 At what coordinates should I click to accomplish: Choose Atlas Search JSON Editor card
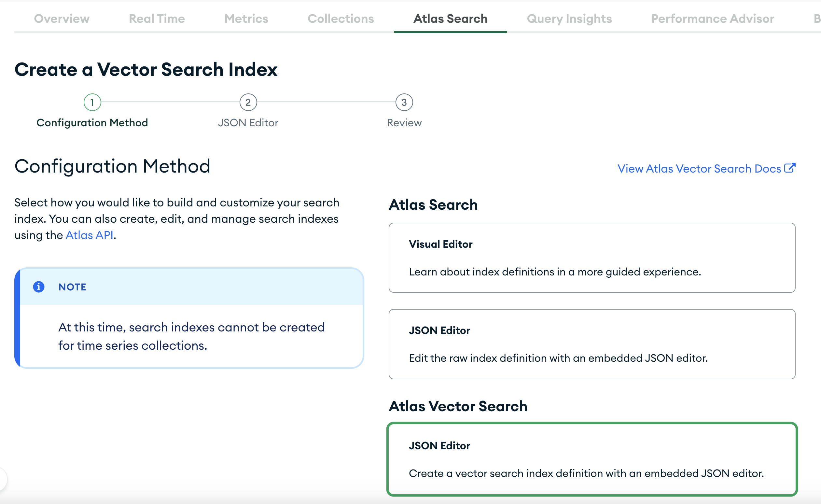[x=592, y=344]
